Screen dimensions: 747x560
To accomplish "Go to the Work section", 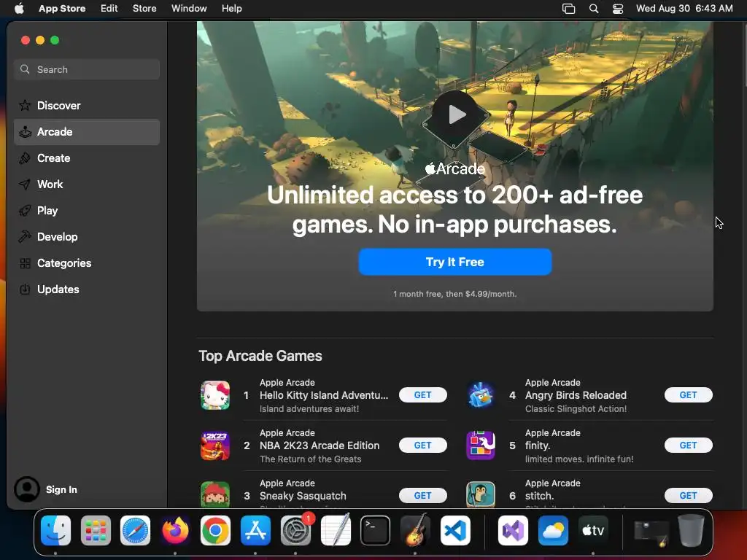I will (x=87, y=184).
